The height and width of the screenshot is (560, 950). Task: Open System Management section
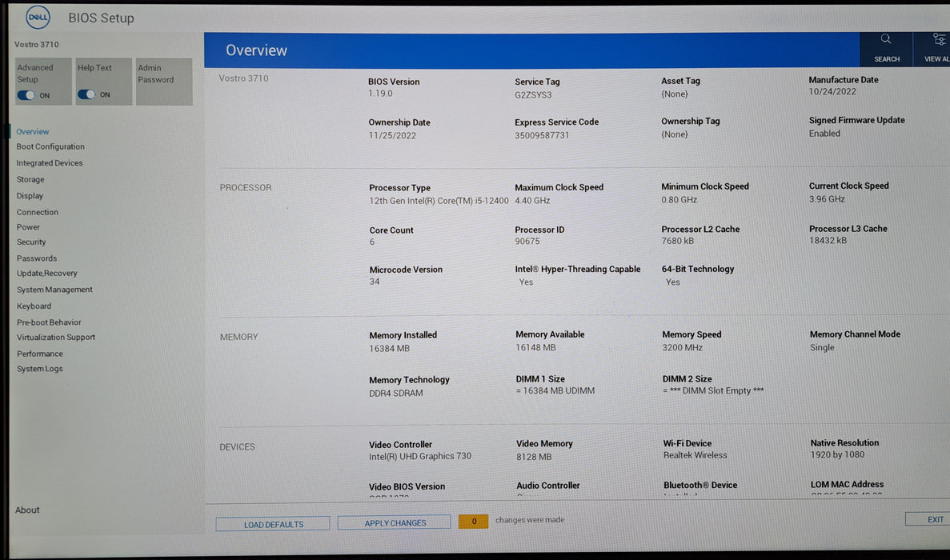[x=54, y=290]
